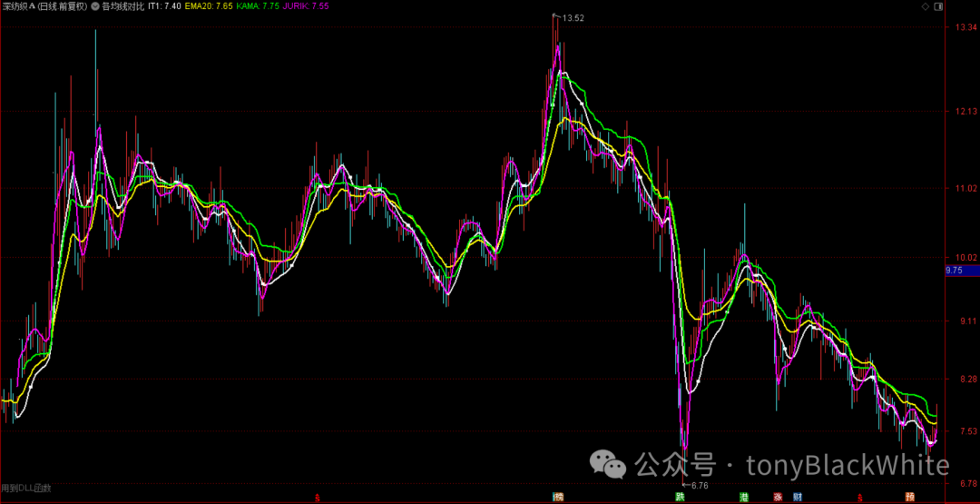Click the red S marker at bottom center-left

click(x=318, y=499)
